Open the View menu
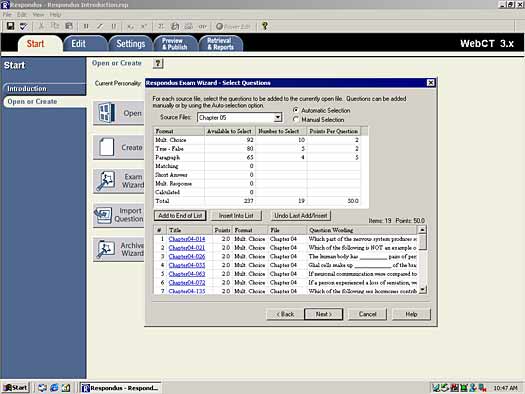 tap(38, 14)
